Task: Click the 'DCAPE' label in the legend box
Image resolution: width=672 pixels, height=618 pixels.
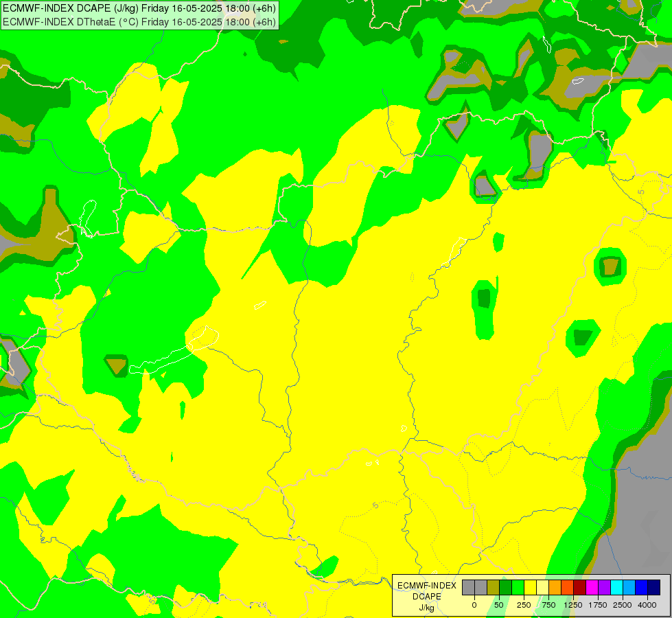Action: 427,597
